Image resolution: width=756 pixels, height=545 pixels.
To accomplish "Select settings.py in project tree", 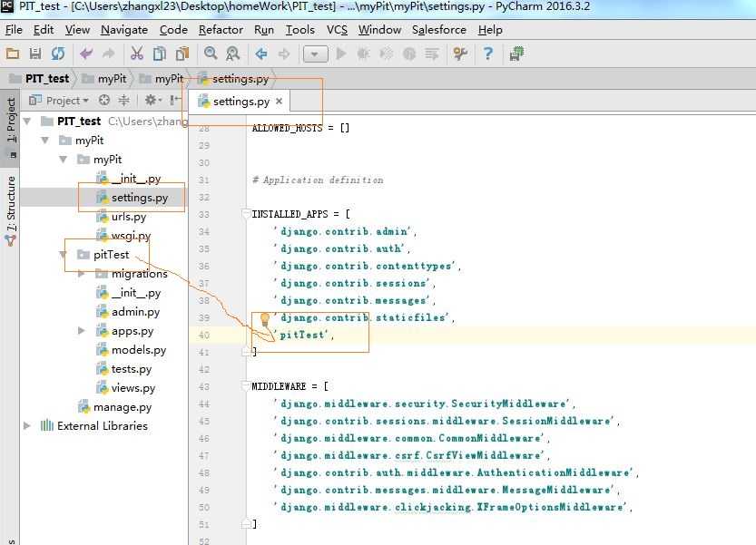I will tap(140, 198).
